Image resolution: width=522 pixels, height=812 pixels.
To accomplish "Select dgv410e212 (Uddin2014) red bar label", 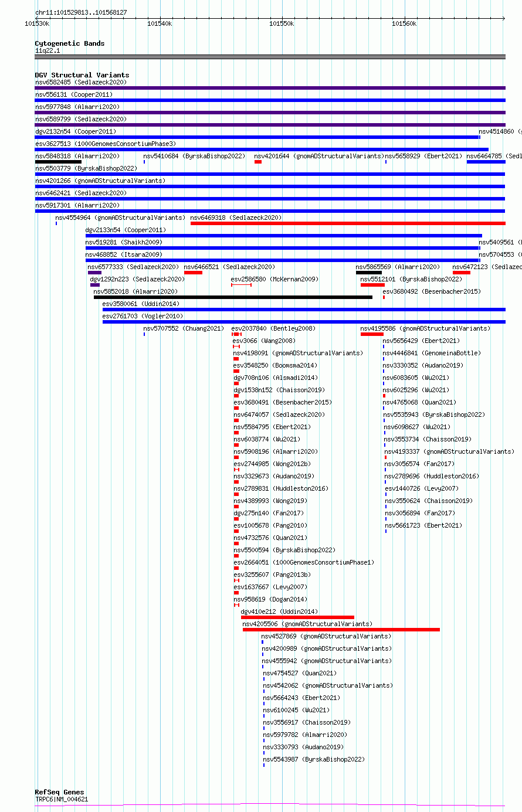I will tap(279, 611).
